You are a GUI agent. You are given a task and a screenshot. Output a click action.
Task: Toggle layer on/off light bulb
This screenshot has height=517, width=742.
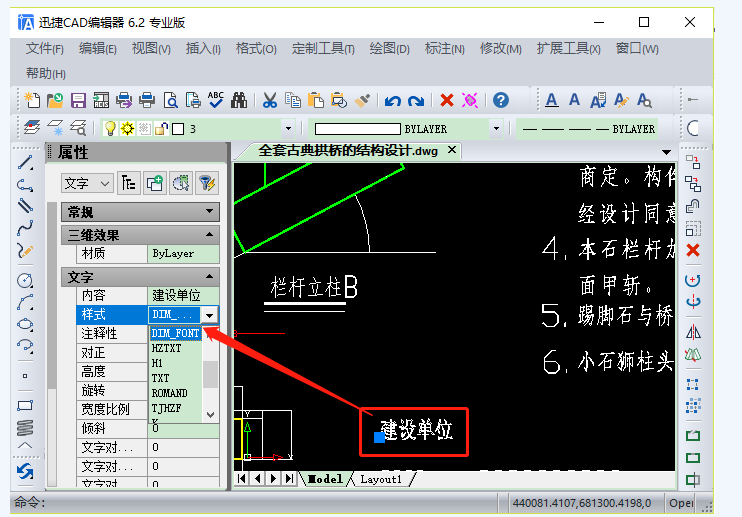[x=110, y=128]
